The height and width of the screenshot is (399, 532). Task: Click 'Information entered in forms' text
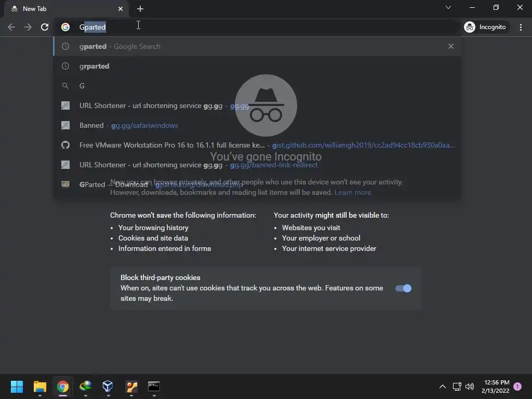coord(165,249)
